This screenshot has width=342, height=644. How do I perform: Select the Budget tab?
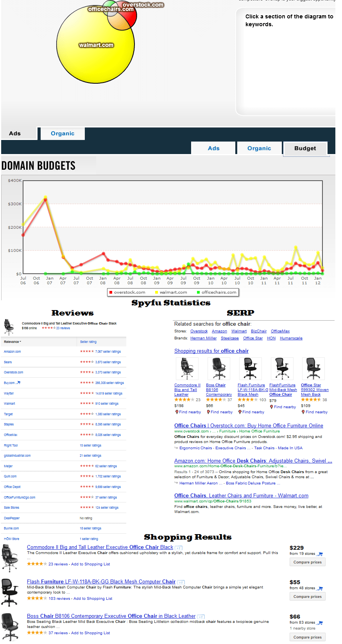coord(305,148)
